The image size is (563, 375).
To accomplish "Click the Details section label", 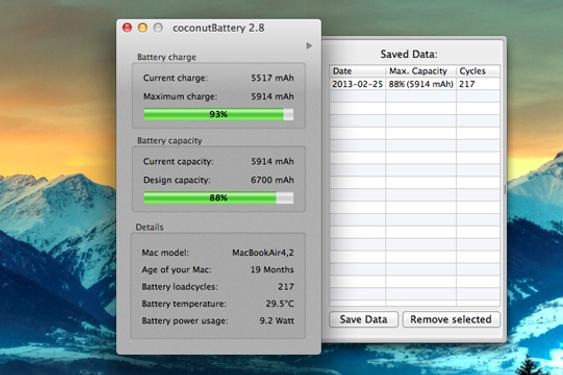I will tap(149, 227).
